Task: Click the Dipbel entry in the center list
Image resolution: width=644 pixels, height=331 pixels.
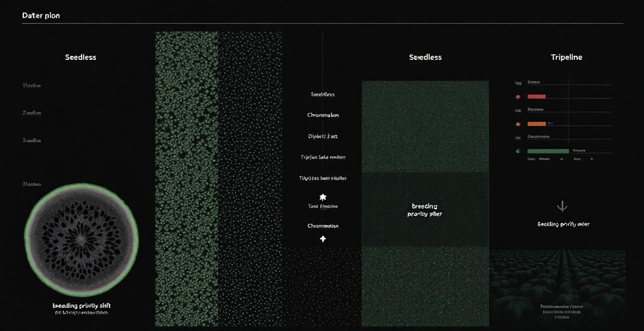Action: coord(323,137)
